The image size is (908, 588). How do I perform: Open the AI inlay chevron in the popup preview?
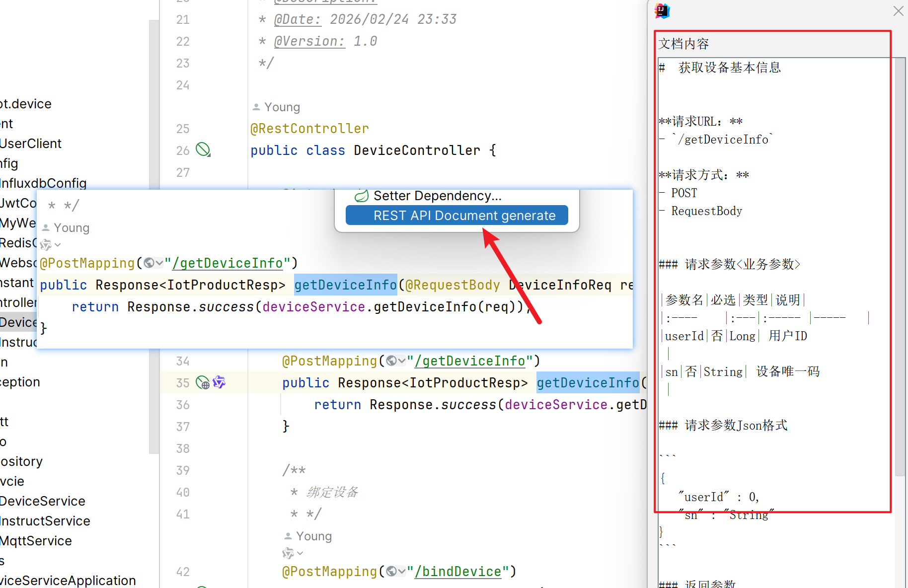58,244
